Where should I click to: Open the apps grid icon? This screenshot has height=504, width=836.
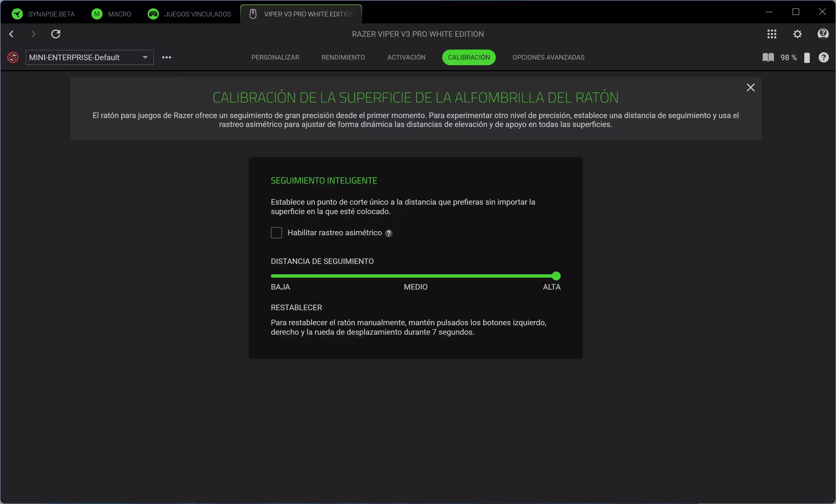point(772,34)
